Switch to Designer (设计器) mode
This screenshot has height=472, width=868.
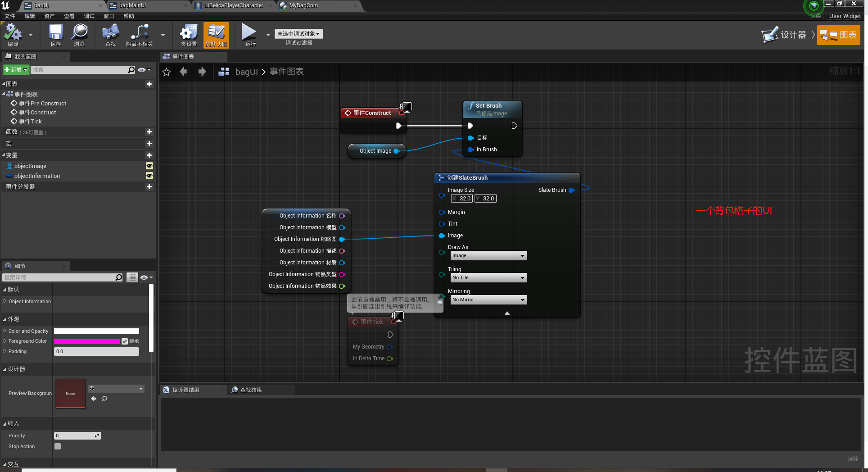tap(784, 35)
